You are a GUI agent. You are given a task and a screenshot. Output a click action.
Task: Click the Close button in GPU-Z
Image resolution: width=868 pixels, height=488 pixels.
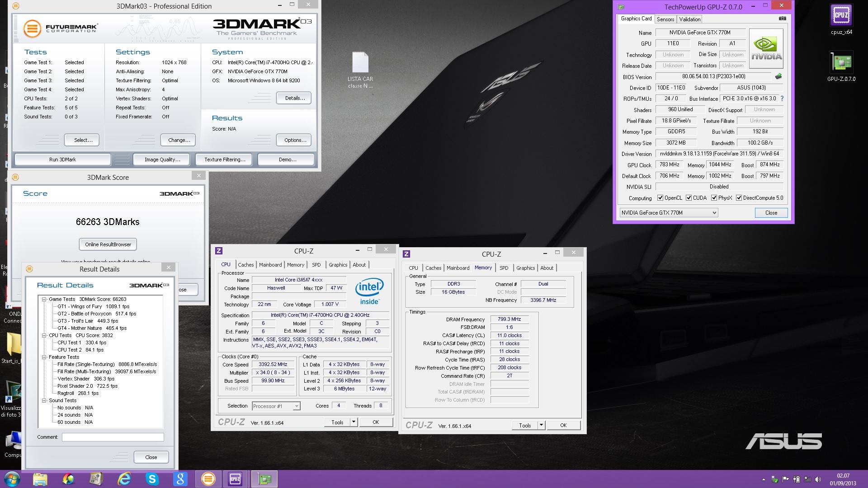[x=771, y=213]
